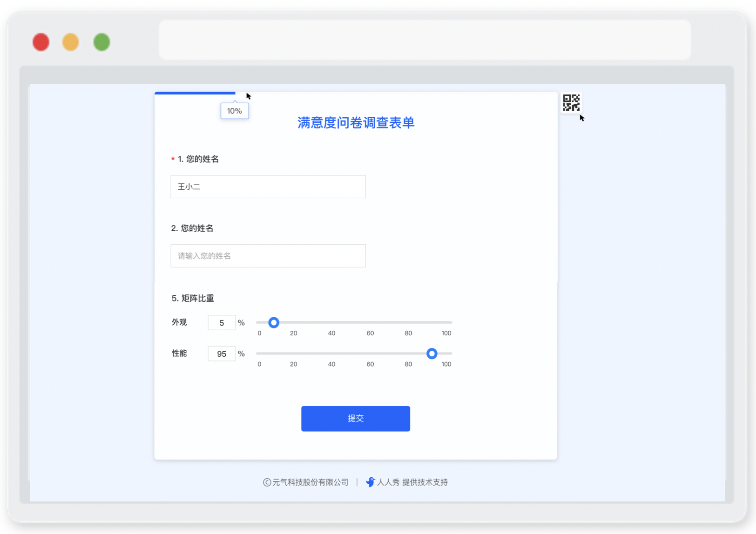Click the browser address bar
The width and height of the screenshot is (756, 534).
coord(425,40)
